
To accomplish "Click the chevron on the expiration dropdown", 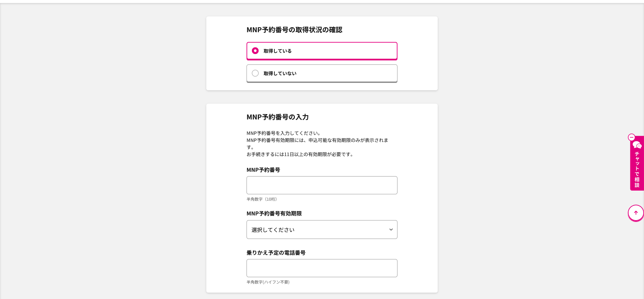I will 390,230.
